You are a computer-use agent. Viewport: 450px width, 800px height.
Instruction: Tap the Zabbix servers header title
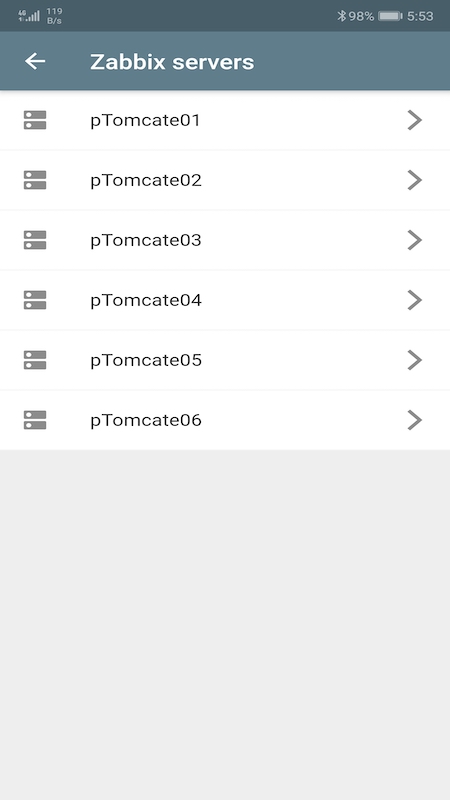[172, 62]
